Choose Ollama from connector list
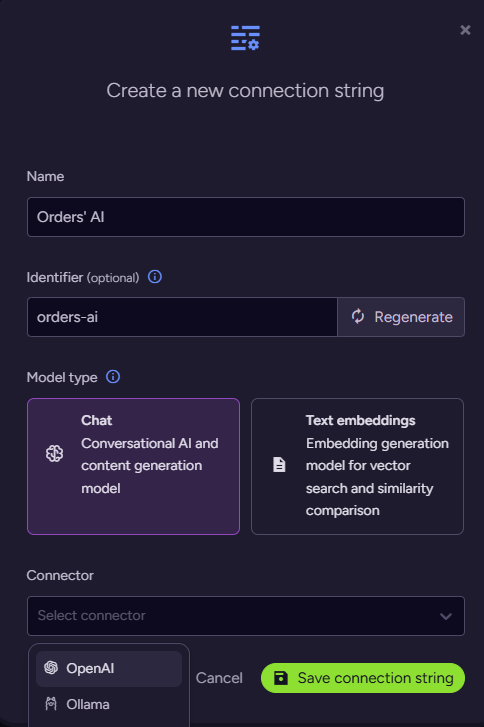This screenshot has height=727, width=484. click(x=109, y=704)
